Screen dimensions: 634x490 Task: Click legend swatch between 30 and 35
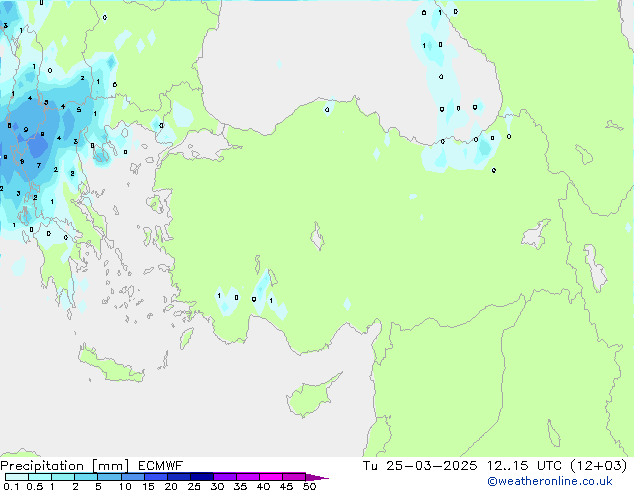(225, 477)
